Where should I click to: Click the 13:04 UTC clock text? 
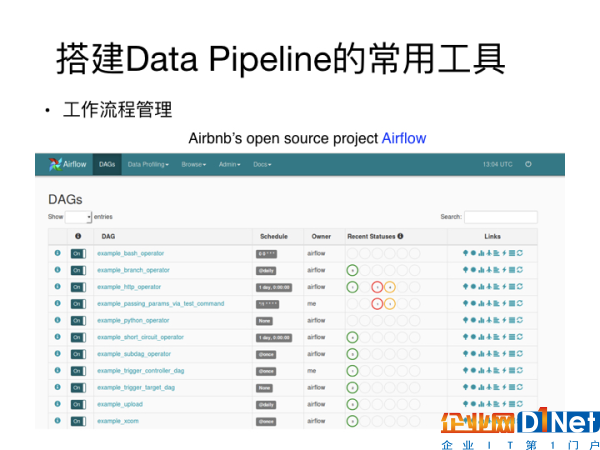click(497, 165)
